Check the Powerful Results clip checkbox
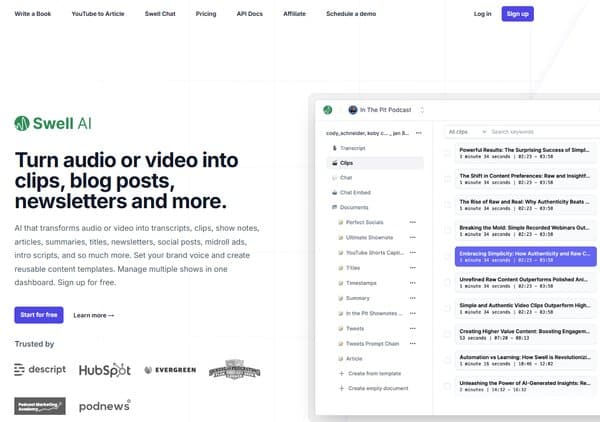 coord(447,153)
